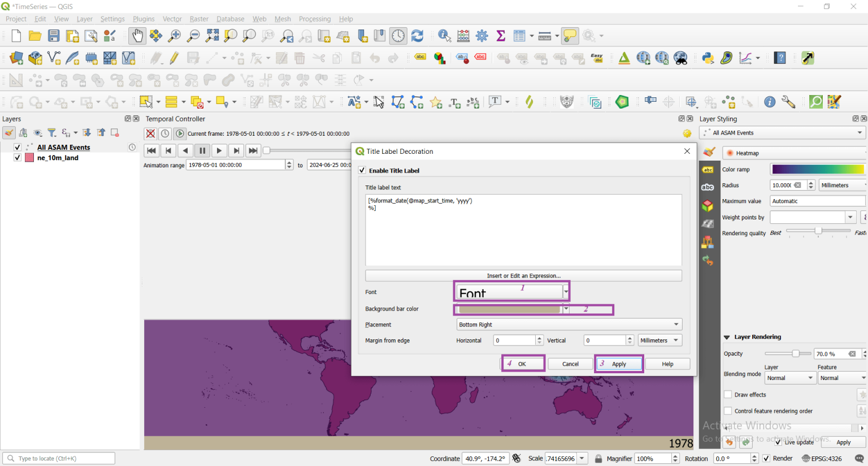Open the Field Calculator
The width and height of the screenshot is (868, 466).
463,35
